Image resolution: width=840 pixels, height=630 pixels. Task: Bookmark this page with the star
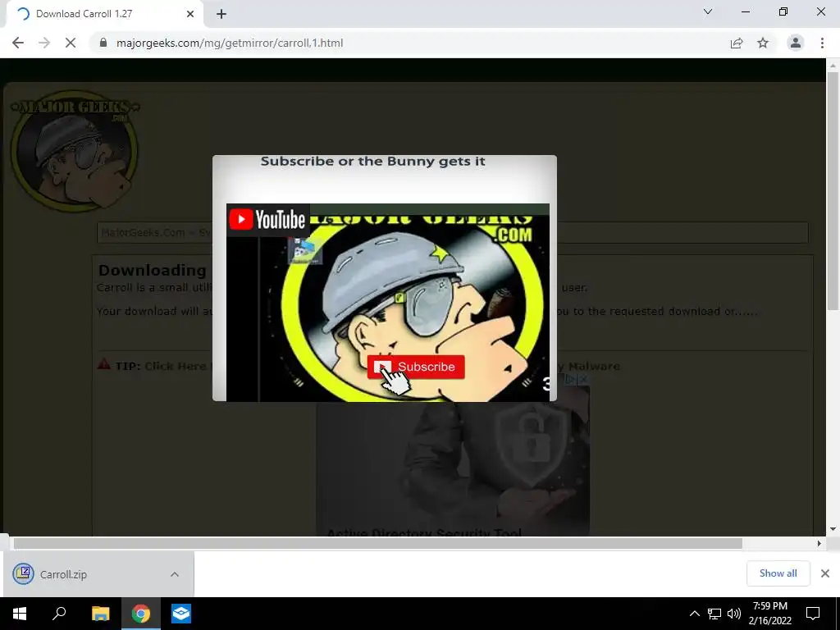coord(763,43)
